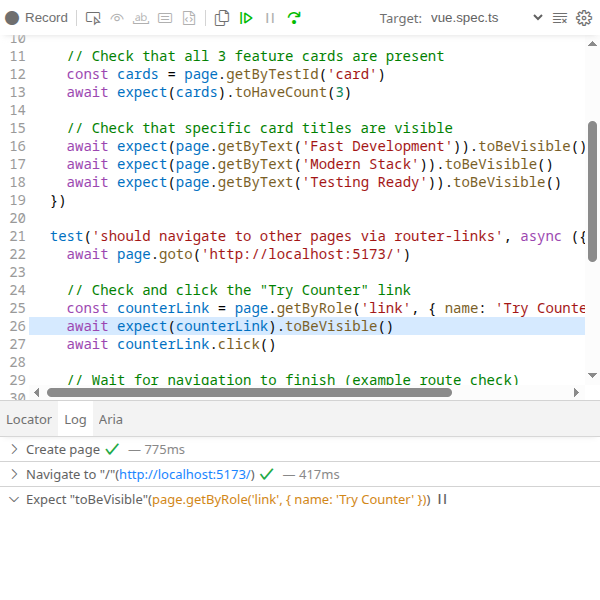Click the Assert visibility eye icon
The width and height of the screenshot is (600, 600).
(117, 18)
